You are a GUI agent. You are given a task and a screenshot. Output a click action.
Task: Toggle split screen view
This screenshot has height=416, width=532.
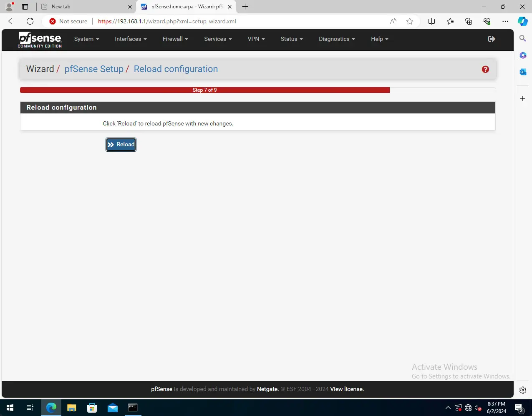(x=432, y=21)
